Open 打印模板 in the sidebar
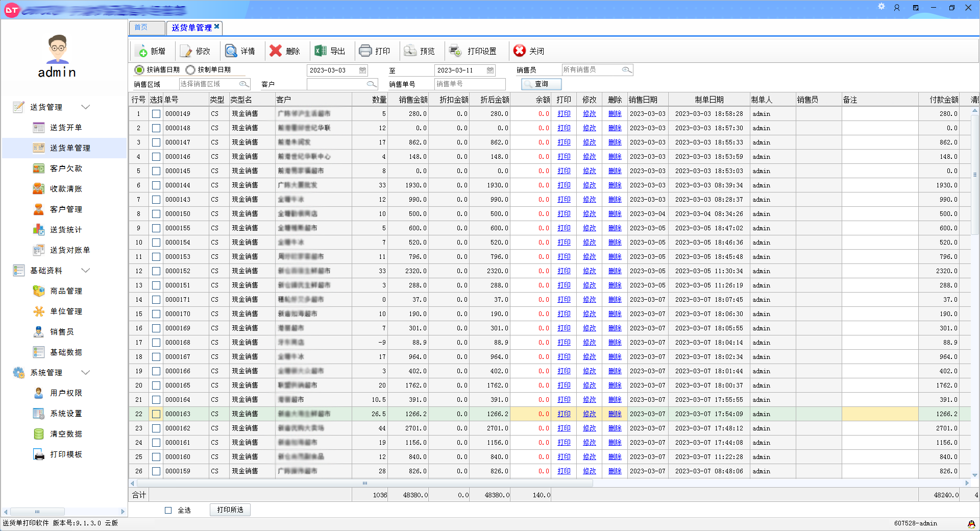Image resolution: width=980 pixels, height=531 pixels. coord(65,454)
